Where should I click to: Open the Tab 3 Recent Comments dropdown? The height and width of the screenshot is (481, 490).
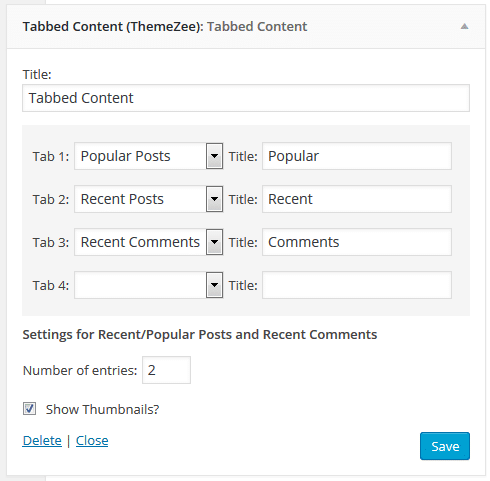(148, 242)
